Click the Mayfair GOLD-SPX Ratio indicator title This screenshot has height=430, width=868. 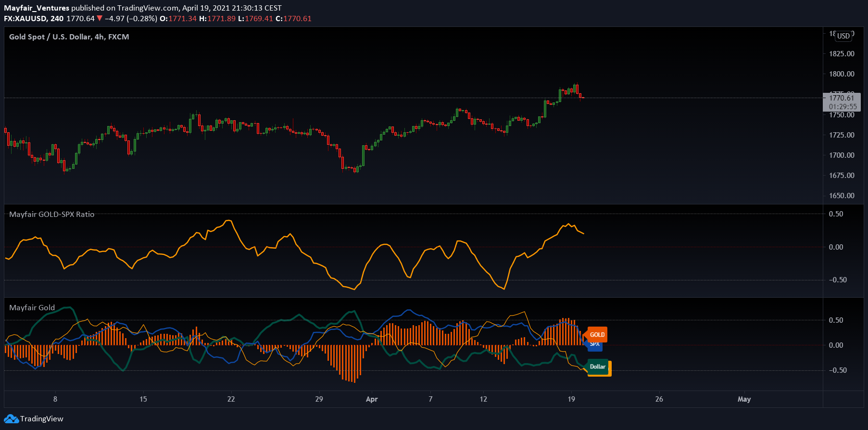[52, 215]
